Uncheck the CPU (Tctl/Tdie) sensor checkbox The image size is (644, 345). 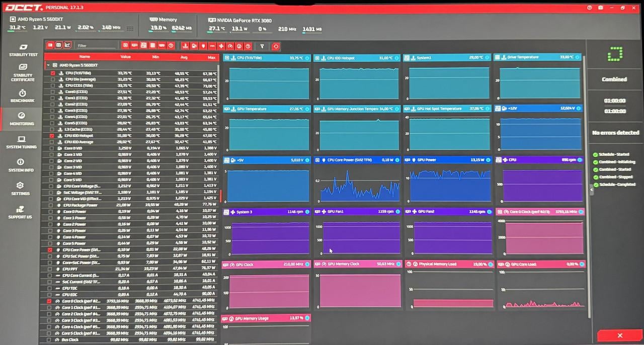click(x=53, y=73)
